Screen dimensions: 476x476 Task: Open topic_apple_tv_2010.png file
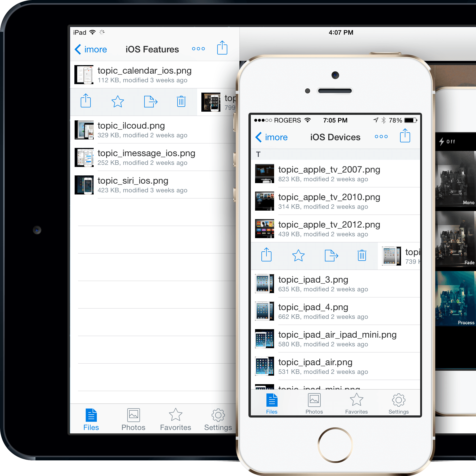(336, 201)
